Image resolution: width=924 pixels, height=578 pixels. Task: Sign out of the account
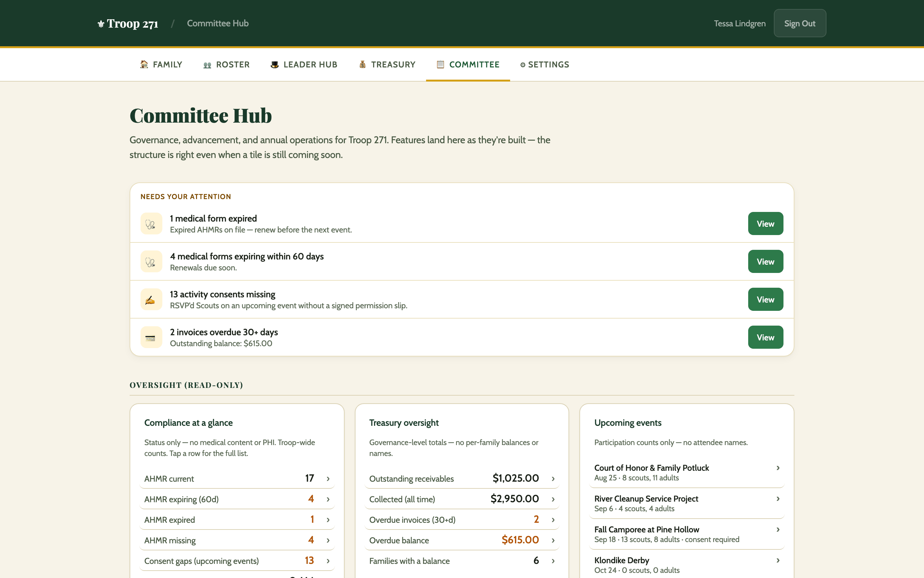coord(800,23)
